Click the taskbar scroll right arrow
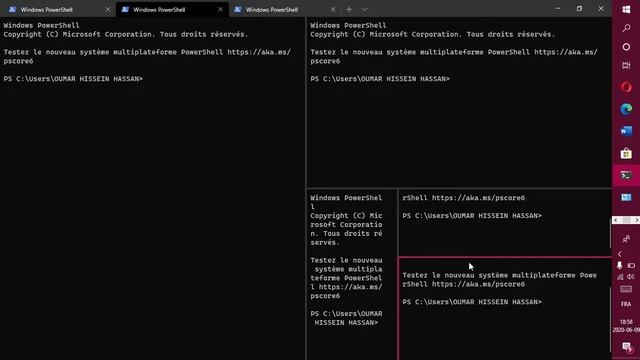 pos(636,220)
